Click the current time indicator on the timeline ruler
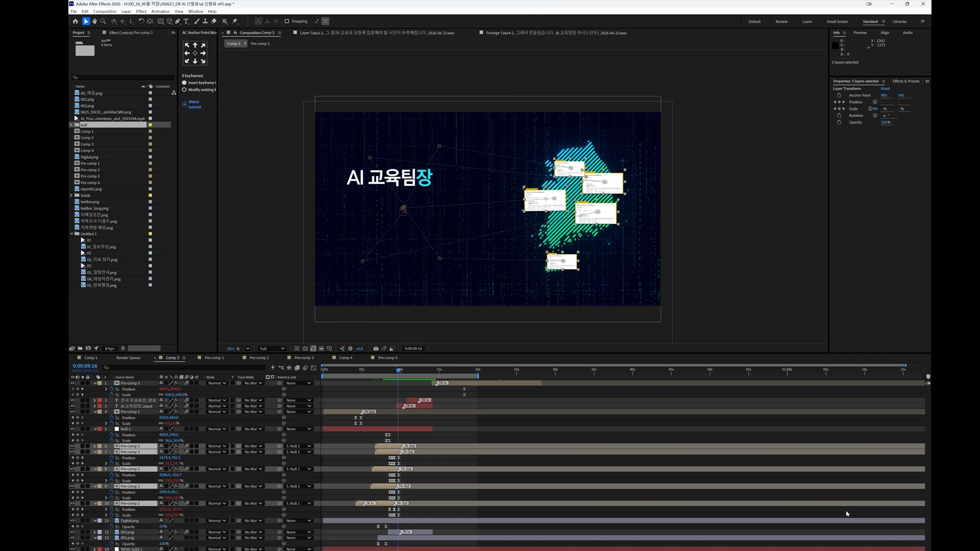 [399, 370]
